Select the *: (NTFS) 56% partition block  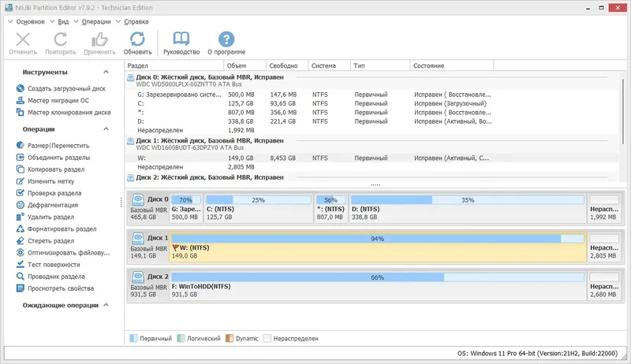point(330,208)
